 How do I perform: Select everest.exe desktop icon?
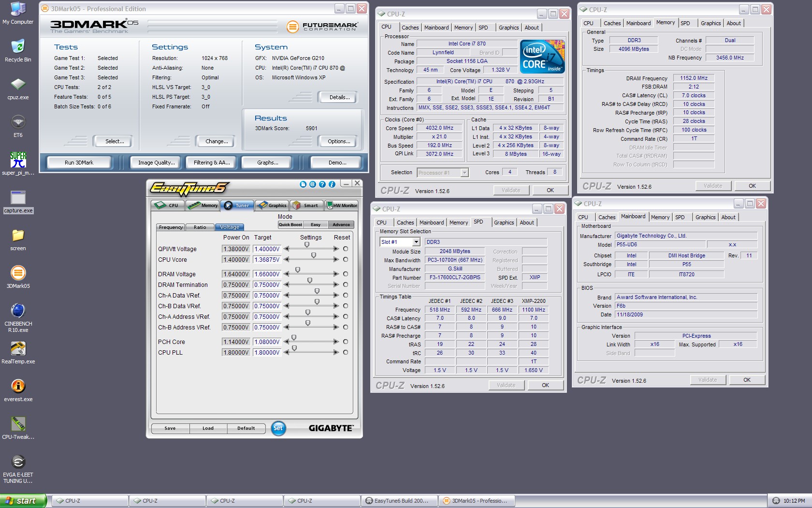click(x=18, y=390)
